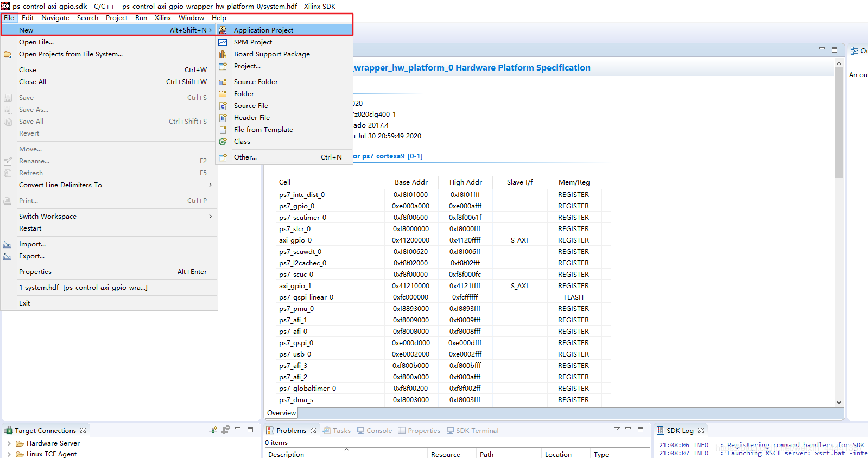
Task: Choose Application Project from New submenu
Action: pyautogui.click(x=284, y=30)
